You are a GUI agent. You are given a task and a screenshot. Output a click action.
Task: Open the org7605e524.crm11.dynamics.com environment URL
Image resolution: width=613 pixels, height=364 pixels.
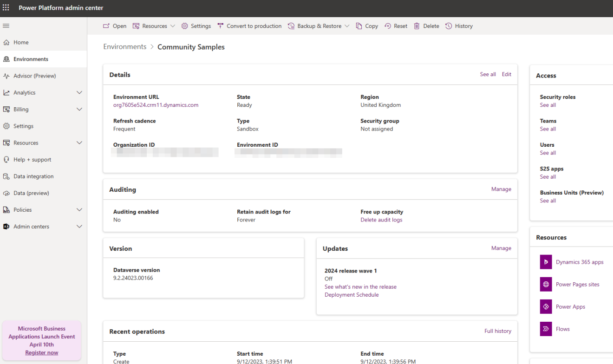[x=156, y=105]
